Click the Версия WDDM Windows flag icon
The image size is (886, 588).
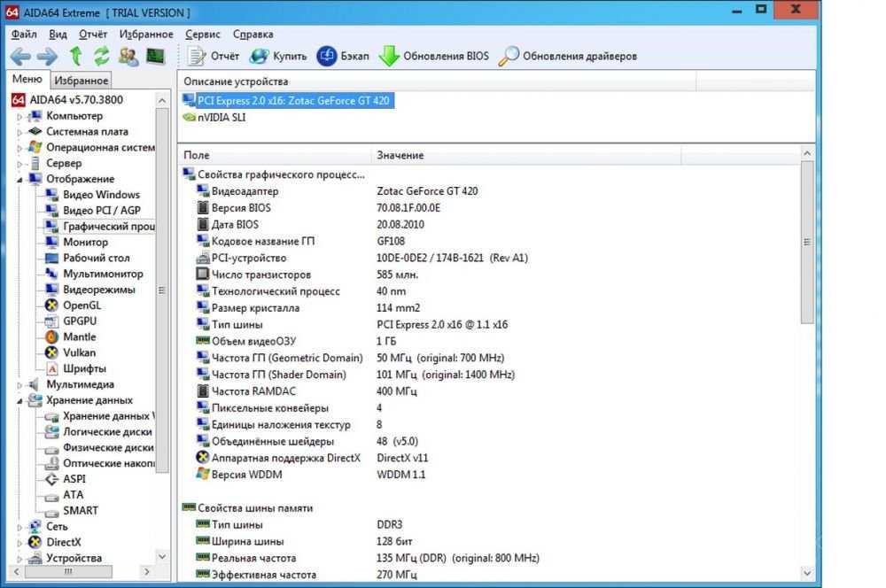pyautogui.click(x=202, y=475)
